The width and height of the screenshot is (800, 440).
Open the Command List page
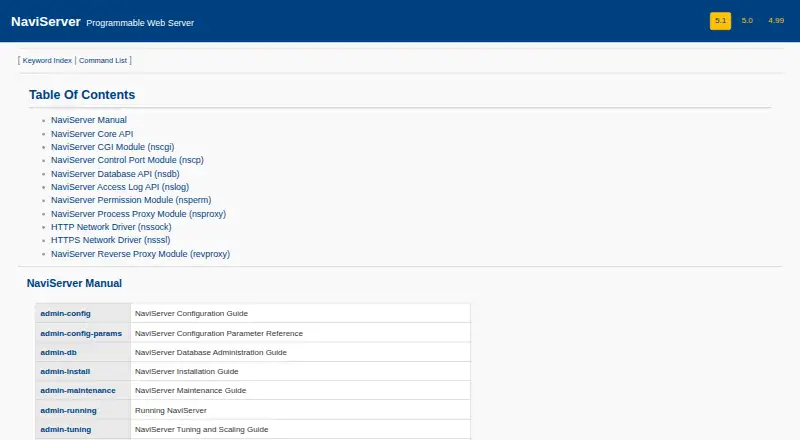tap(103, 60)
